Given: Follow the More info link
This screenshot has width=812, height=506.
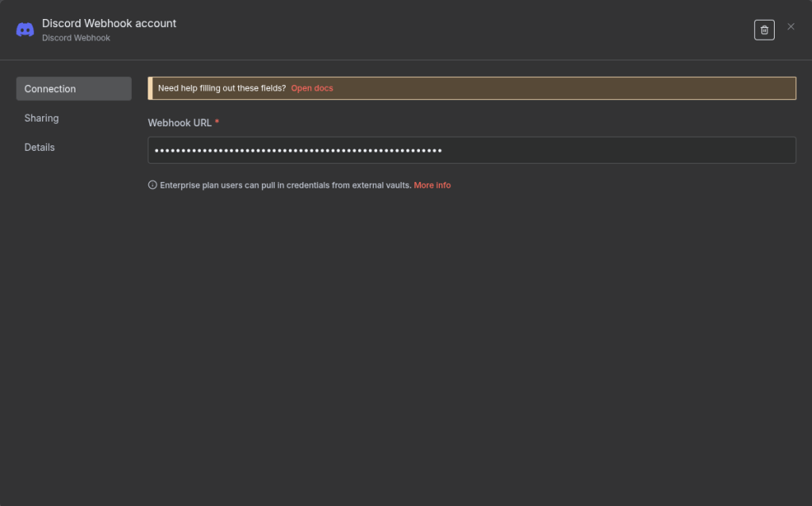Looking at the screenshot, I should 432,185.
